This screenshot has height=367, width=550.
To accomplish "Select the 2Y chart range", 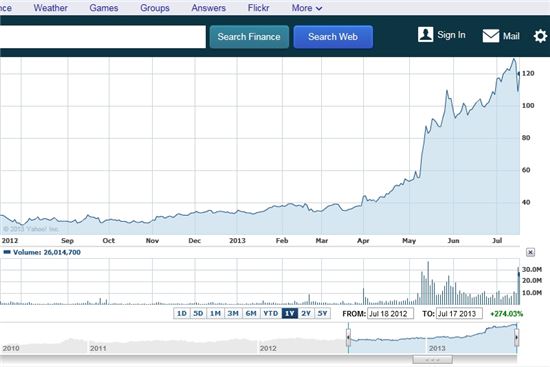I will [306, 313].
